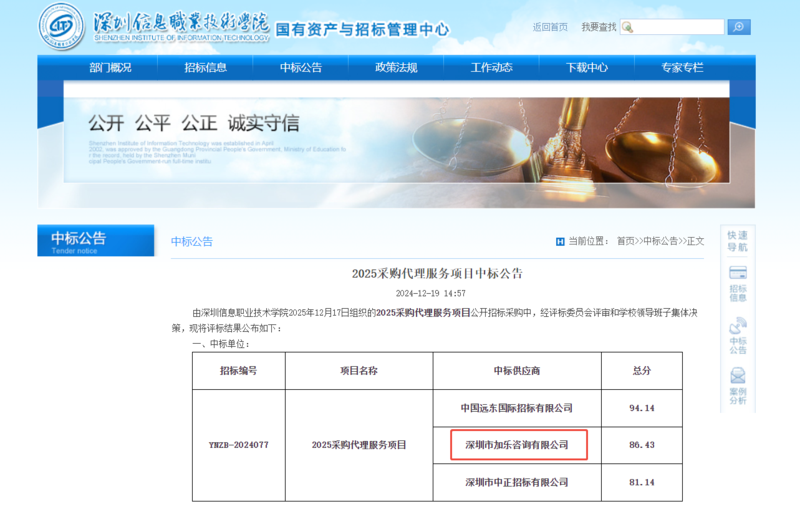
Task: Open the 专家专栏 menu item
Action: coord(682,68)
